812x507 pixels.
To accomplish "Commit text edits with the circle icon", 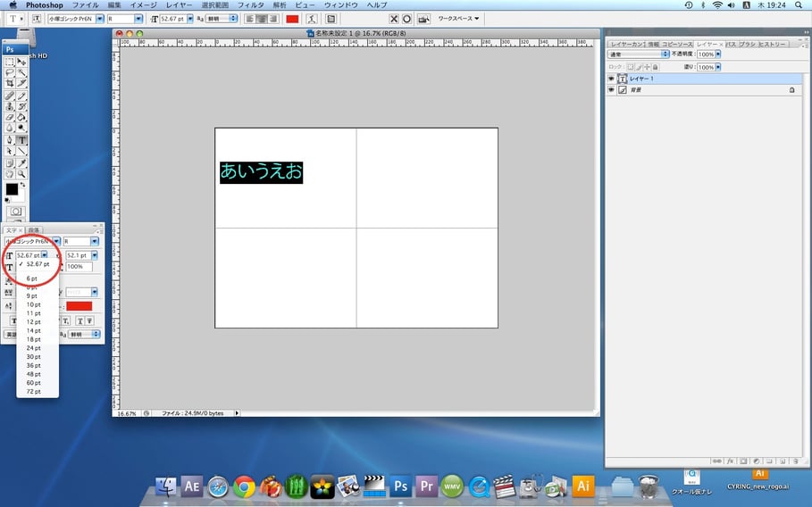I will point(406,18).
